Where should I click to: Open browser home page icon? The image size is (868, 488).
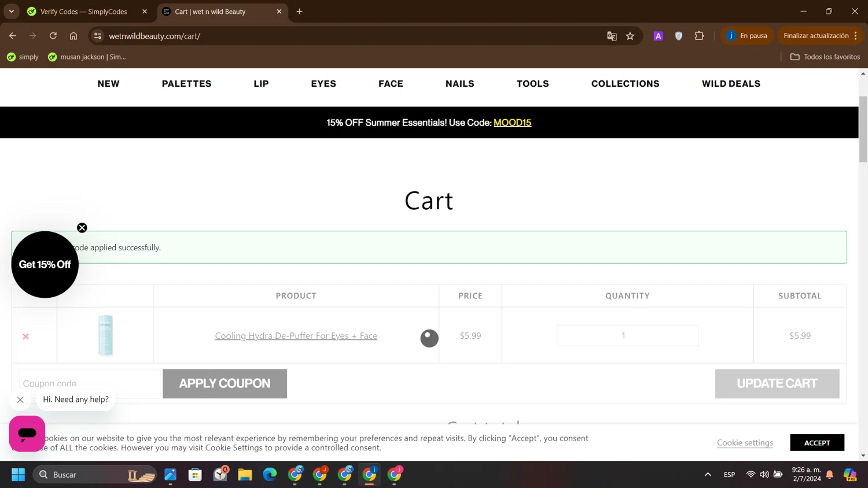pos(73,36)
